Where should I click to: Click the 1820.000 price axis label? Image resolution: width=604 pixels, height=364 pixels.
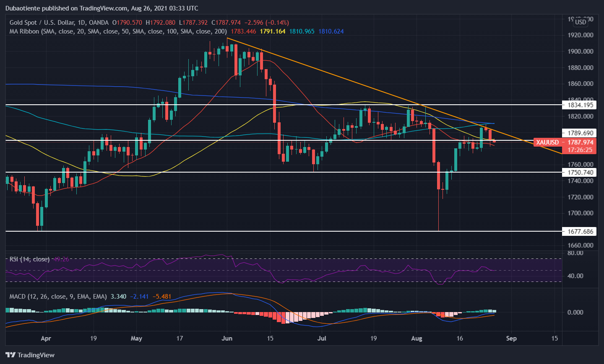(581, 116)
